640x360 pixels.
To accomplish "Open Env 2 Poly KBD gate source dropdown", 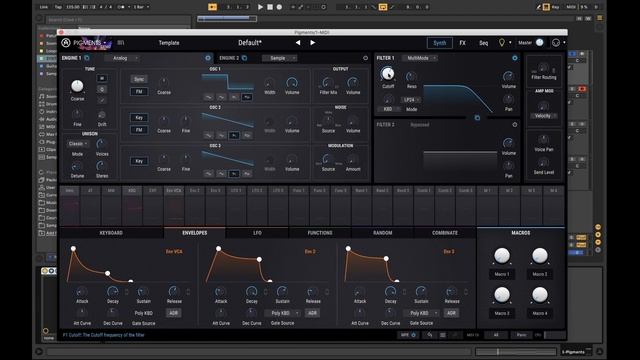I will (x=282, y=313).
